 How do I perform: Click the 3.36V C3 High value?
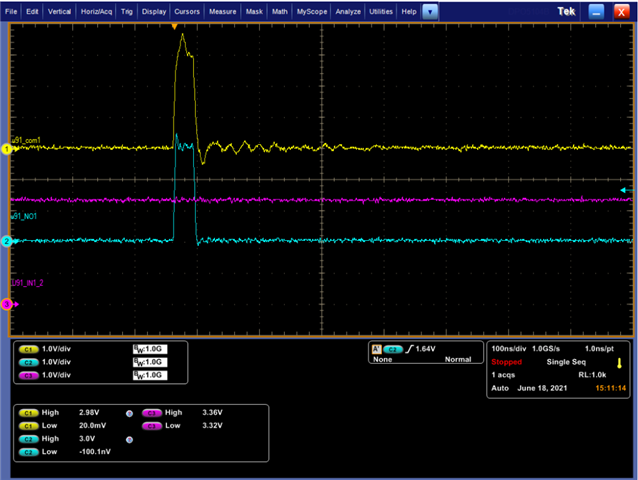tap(212, 412)
